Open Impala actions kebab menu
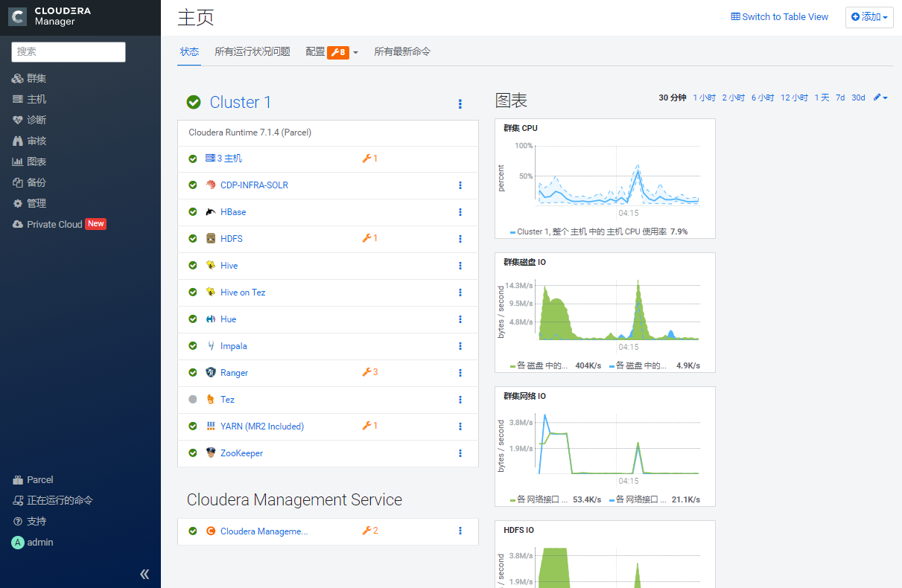The height and width of the screenshot is (588, 902). (460, 346)
